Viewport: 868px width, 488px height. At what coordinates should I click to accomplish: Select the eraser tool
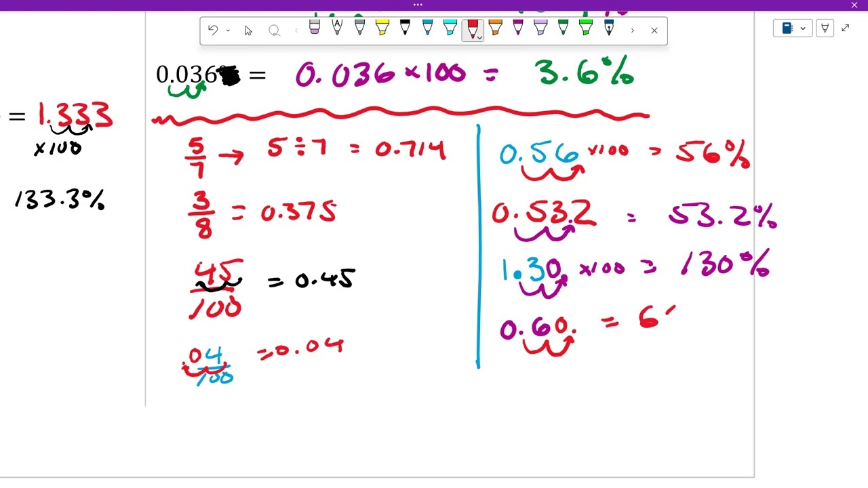tap(315, 28)
